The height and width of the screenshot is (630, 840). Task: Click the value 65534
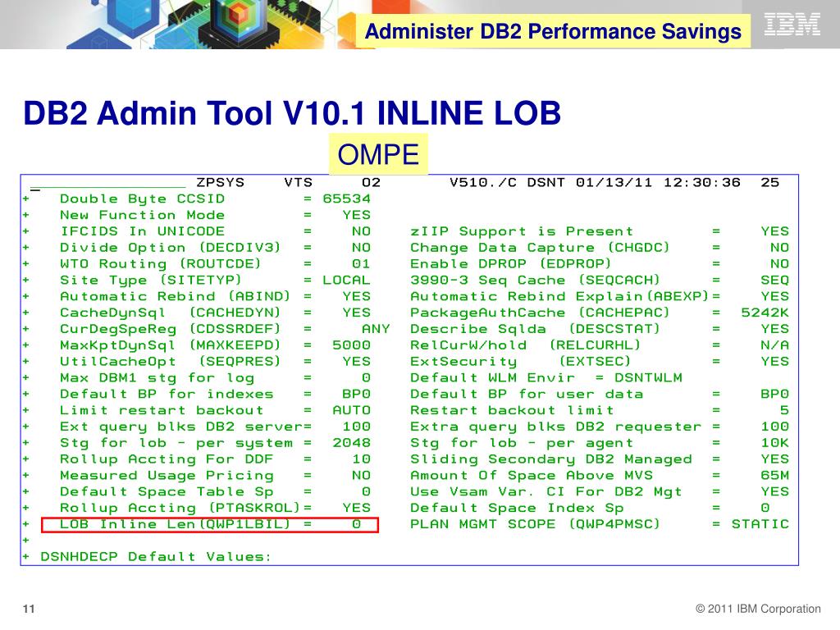pos(347,199)
